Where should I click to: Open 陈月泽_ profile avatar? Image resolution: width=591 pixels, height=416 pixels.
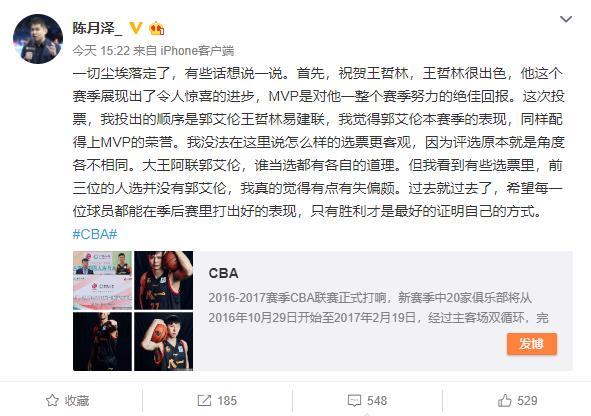[x=38, y=39]
